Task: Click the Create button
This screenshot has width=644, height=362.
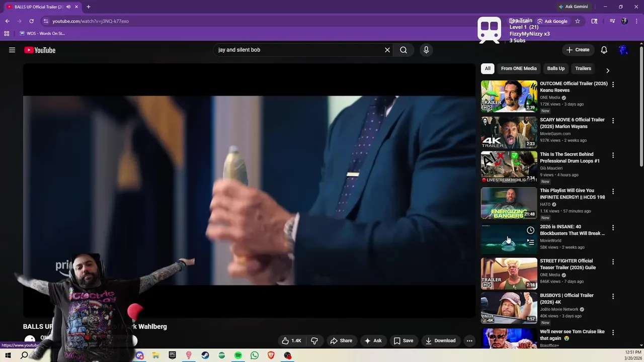Action: coord(578,50)
